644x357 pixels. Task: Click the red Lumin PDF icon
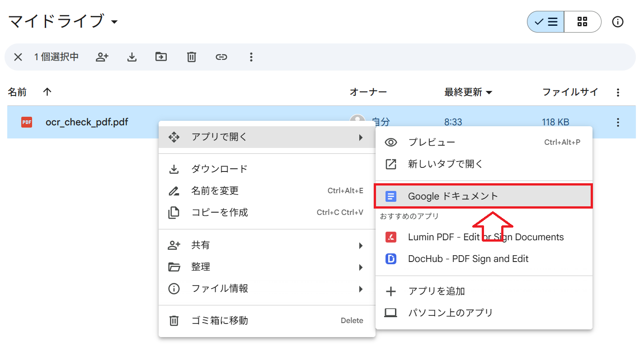(x=391, y=237)
